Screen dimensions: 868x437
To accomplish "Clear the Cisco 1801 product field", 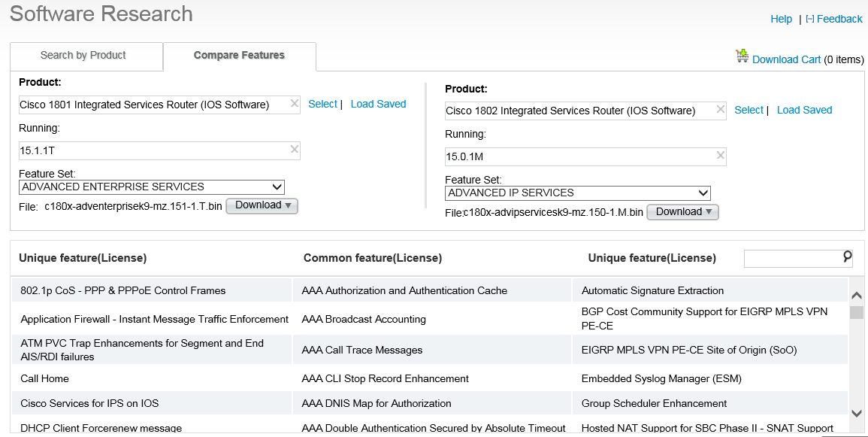I will click(295, 104).
